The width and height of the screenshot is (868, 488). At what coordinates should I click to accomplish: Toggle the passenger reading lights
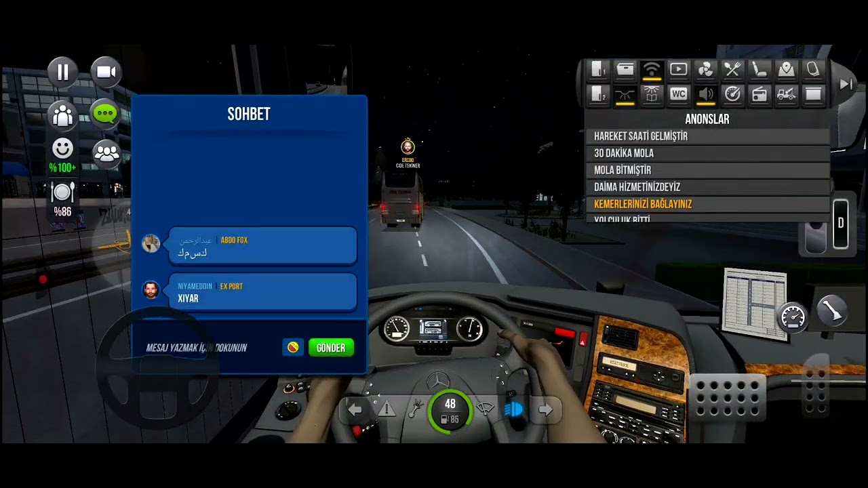tap(651, 94)
